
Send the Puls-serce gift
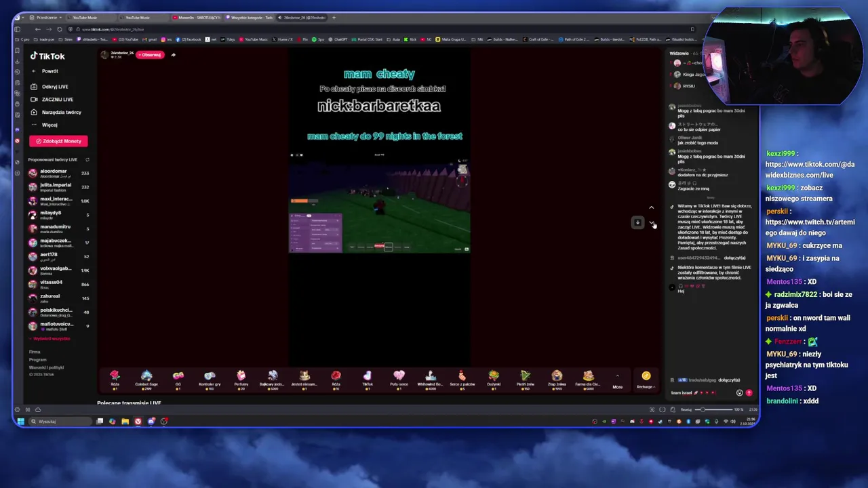coord(399,379)
